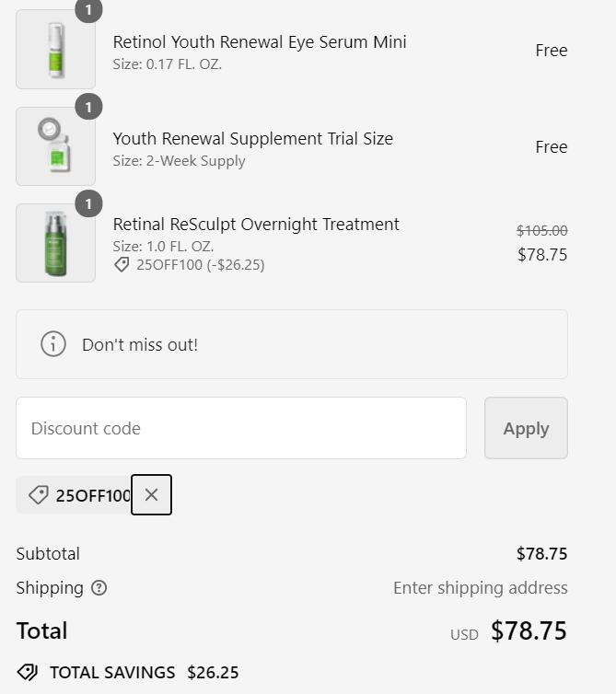This screenshot has height=694, width=616.
Task: Click the tag icon on the 25OFF100 chip
Action: pyautogui.click(x=39, y=495)
